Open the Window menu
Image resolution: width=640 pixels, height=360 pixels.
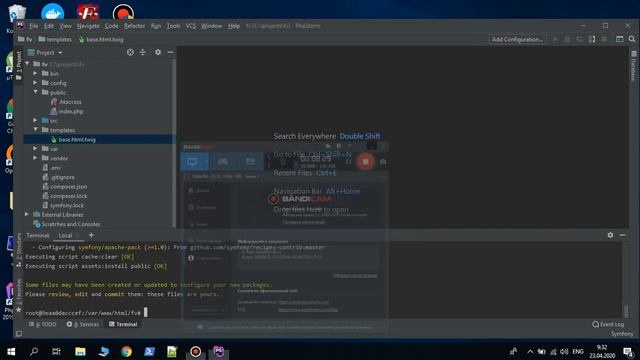point(211,26)
